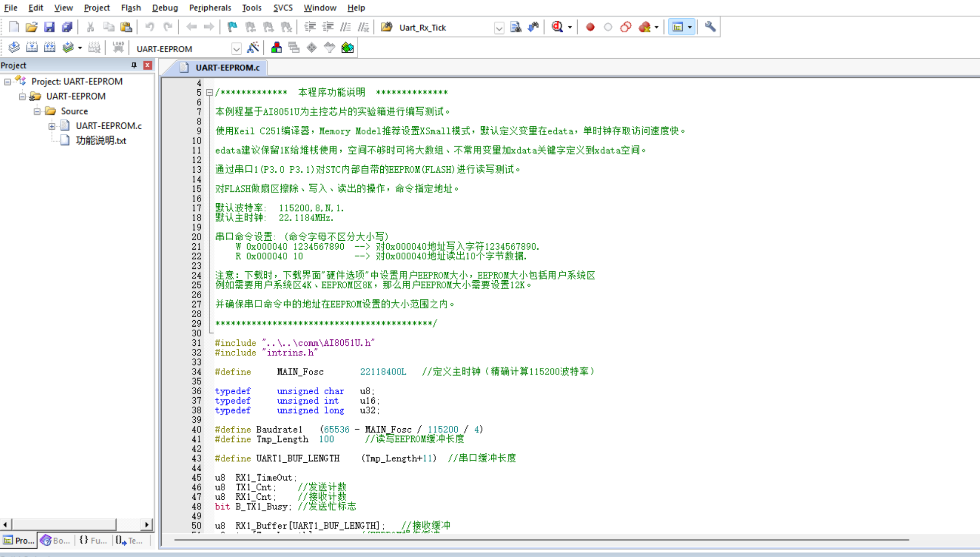
Task: Collapse the Source folder in the project tree
Action: click(x=37, y=111)
